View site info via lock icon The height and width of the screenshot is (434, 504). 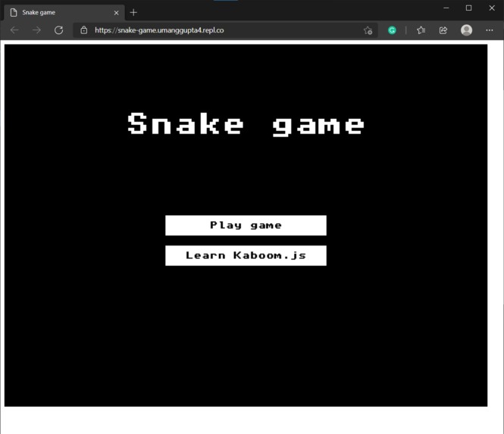(x=84, y=30)
